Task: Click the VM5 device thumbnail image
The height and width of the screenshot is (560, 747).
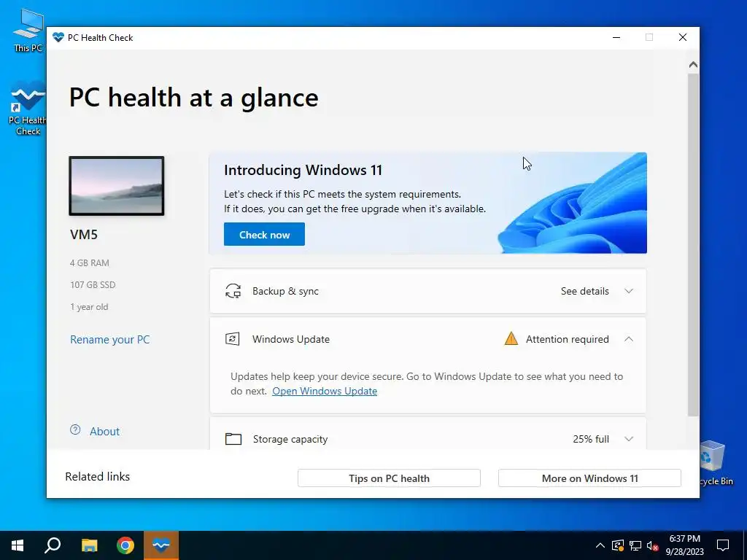Action: (117, 186)
